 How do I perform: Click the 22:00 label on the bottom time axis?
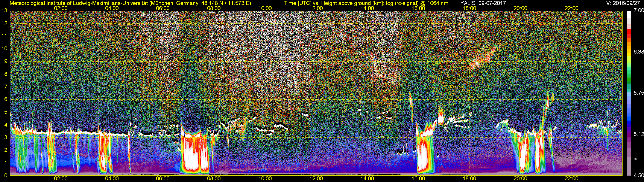571,179
